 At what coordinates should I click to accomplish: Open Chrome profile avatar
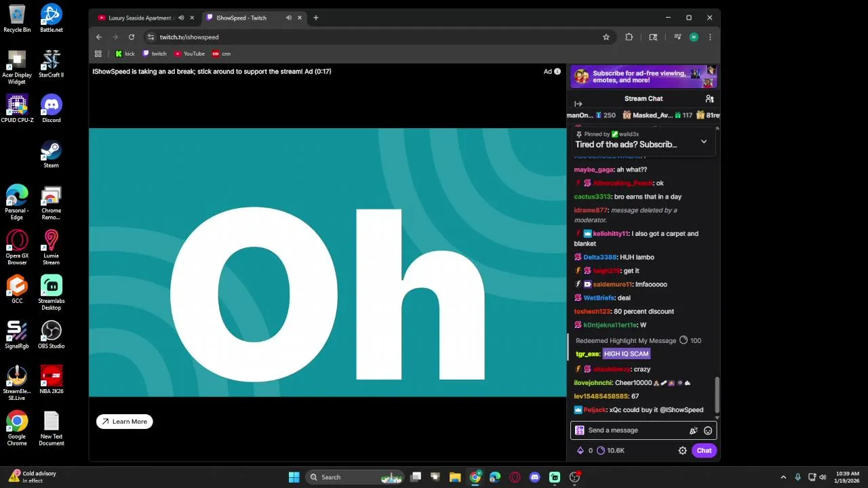click(x=694, y=37)
